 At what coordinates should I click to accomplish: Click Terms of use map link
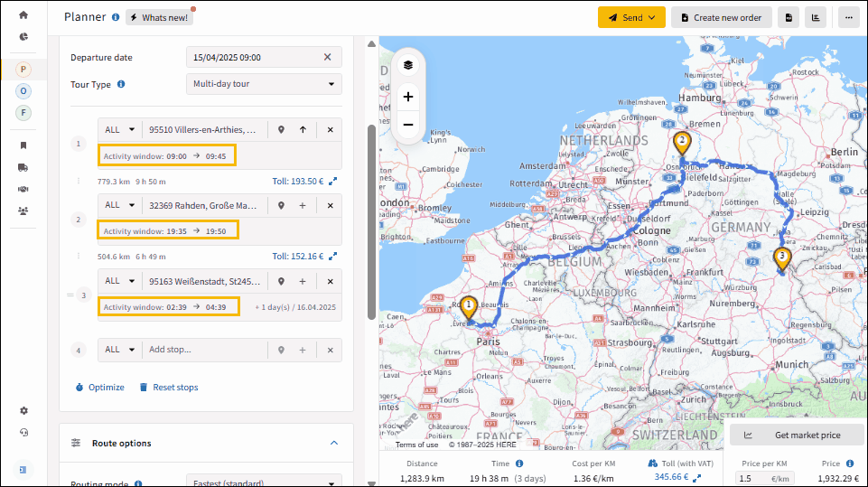point(416,445)
